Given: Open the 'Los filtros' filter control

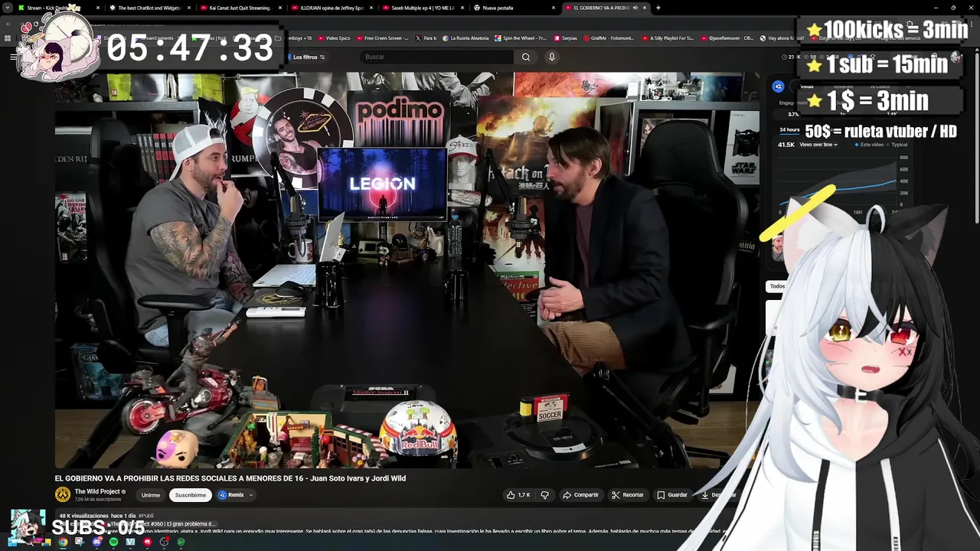Looking at the screenshot, I should tap(306, 57).
